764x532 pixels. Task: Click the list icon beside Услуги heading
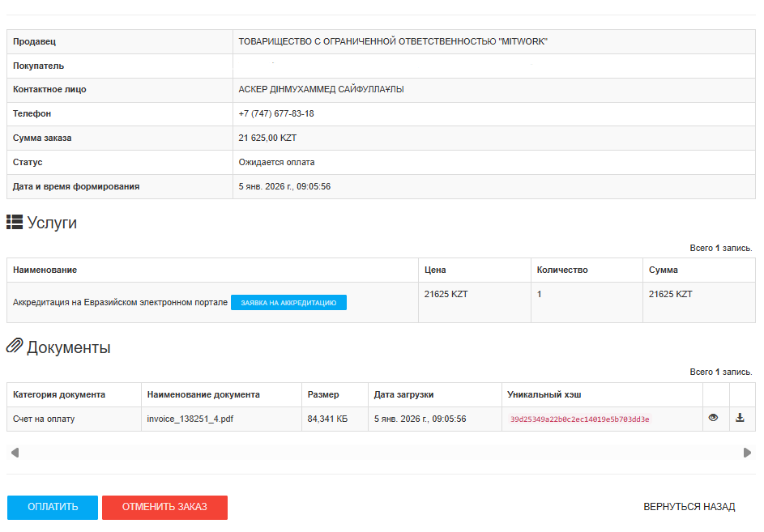(15, 223)
